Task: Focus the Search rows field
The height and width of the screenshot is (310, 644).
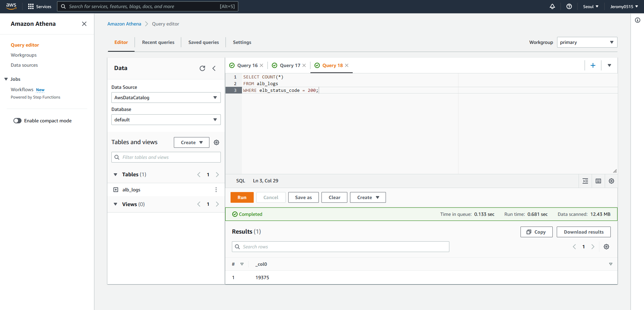Action: point(341,247)
